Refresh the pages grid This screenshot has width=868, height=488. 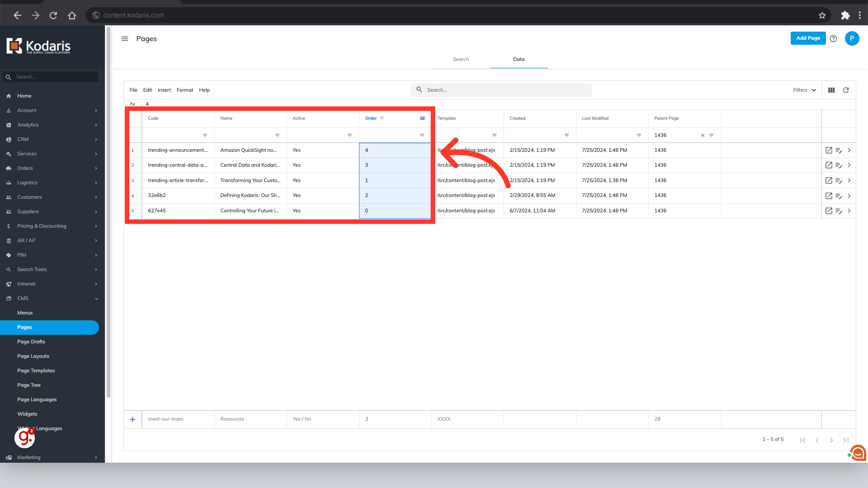(846, 90)
